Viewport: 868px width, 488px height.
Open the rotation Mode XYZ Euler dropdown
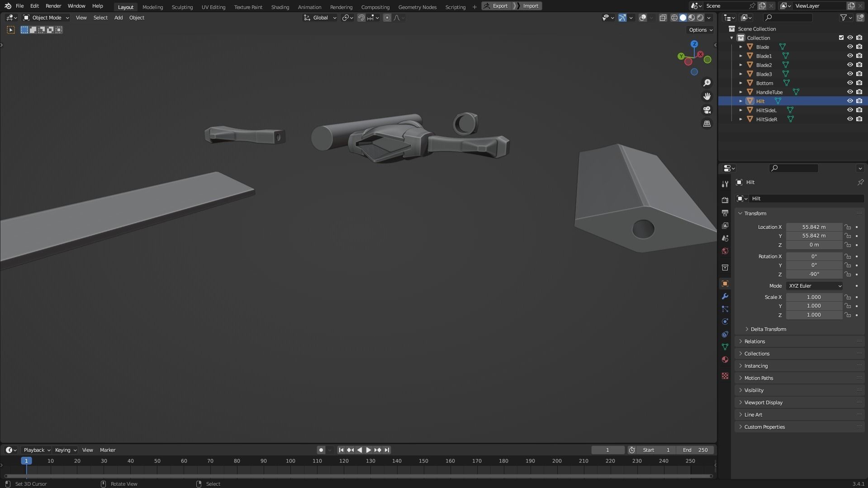click(814, 286)
